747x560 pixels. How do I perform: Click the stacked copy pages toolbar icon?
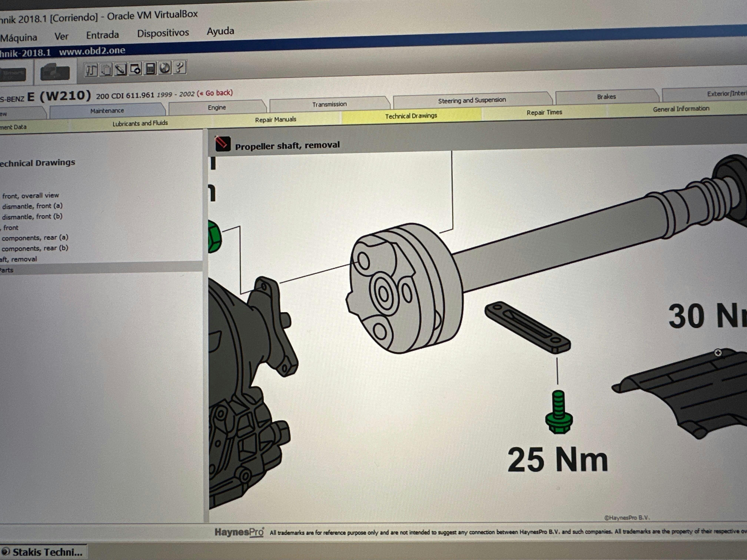[x=106, y=70]
